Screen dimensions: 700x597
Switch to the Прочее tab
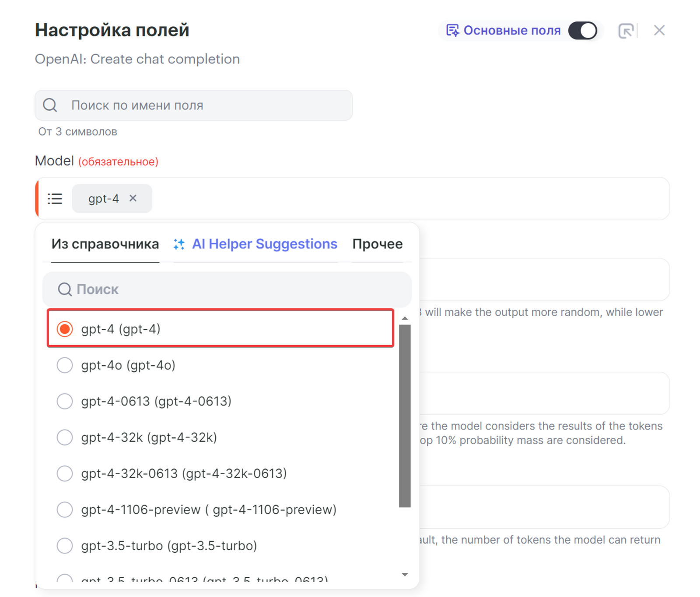[377, 244]
